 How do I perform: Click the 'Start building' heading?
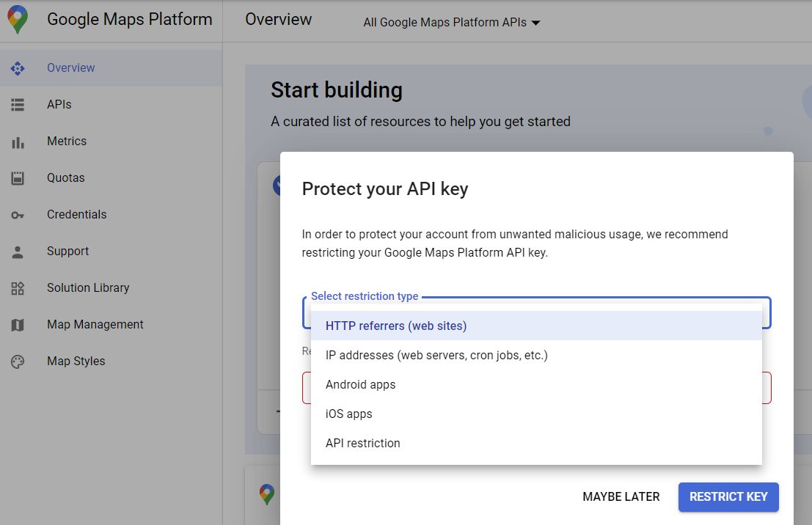337,90
